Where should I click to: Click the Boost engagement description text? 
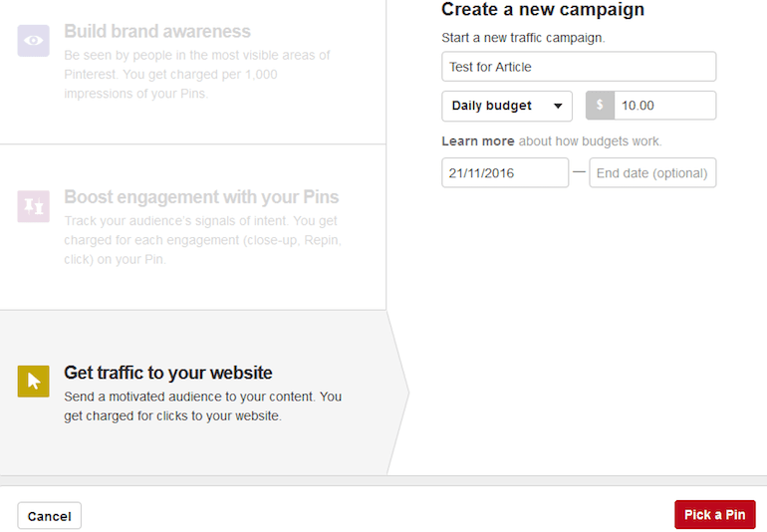point(202,240)
